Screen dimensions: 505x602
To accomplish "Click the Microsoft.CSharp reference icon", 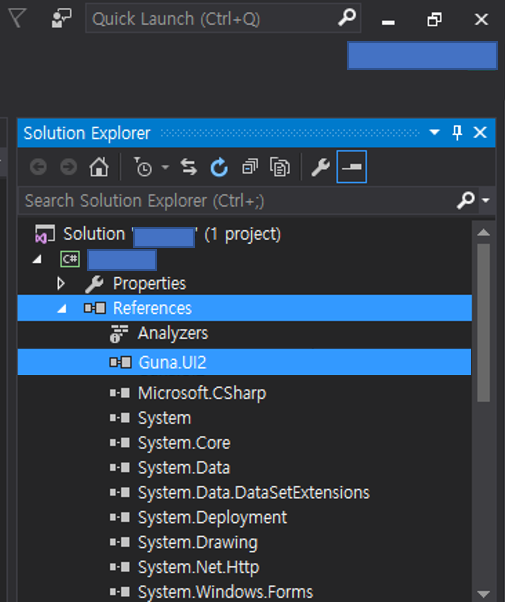I will [x=120, y=393].
